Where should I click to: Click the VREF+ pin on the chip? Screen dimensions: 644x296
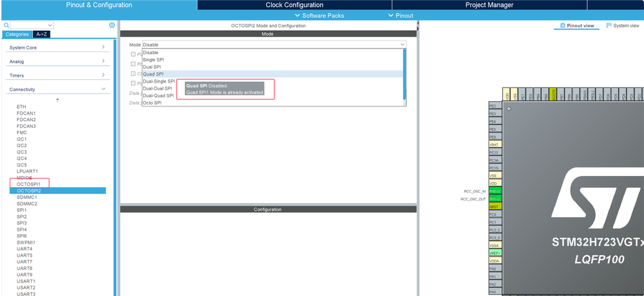[x=495, y=253]
